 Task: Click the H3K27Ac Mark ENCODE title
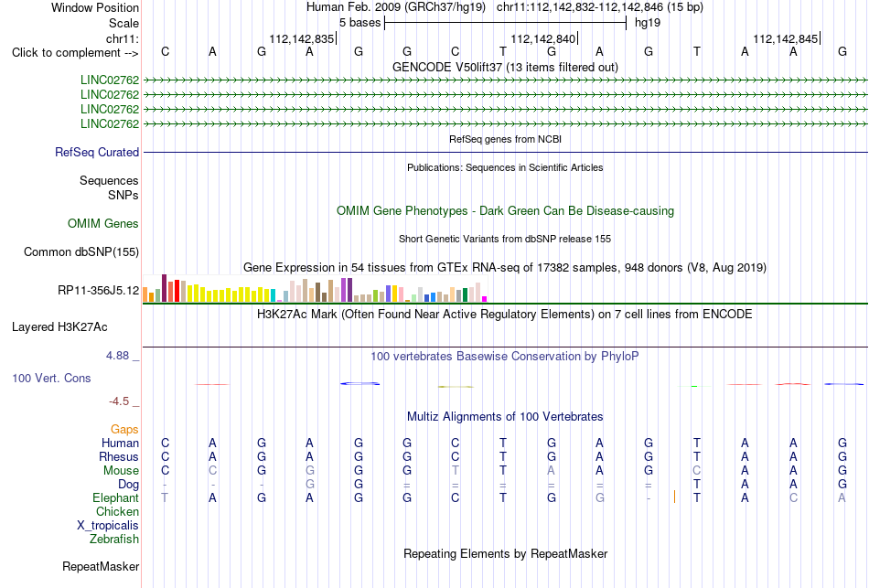505,315
